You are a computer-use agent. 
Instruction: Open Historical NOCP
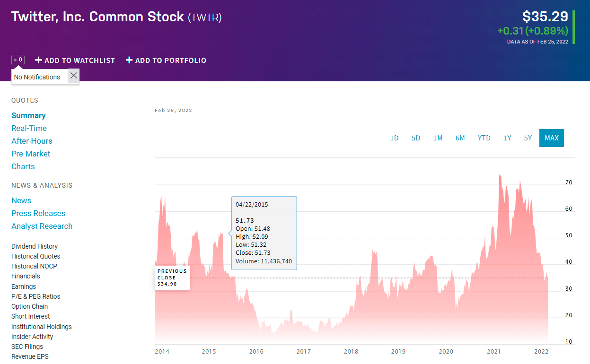point(34,266)
